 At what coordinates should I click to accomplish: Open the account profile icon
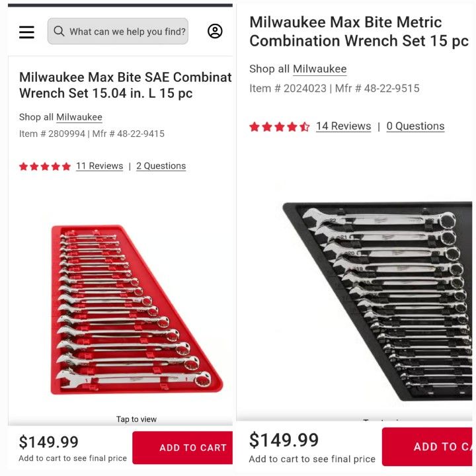(x=215, y=31)
